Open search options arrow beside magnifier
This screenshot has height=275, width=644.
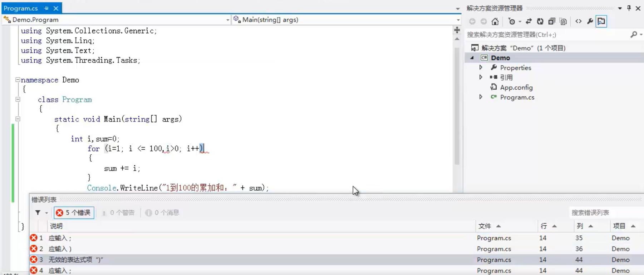641,35
